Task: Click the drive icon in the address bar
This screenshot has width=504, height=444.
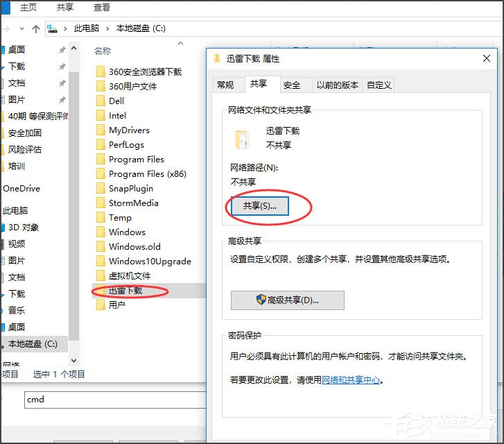Action: (x=52, y=29)
